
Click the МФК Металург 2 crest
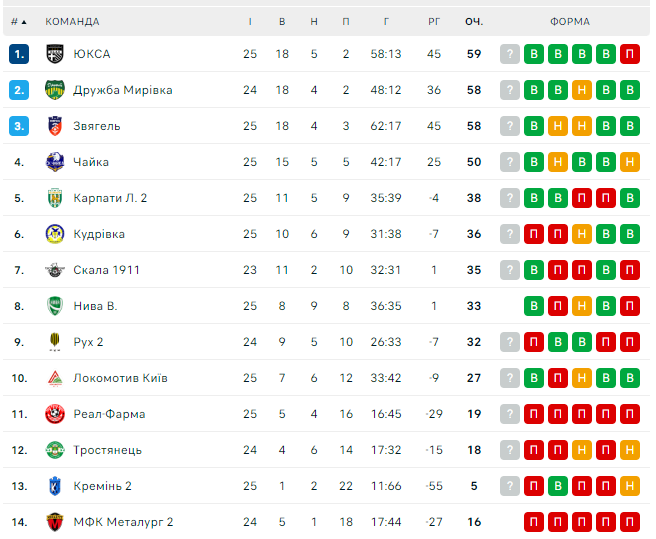pos(54,522)
